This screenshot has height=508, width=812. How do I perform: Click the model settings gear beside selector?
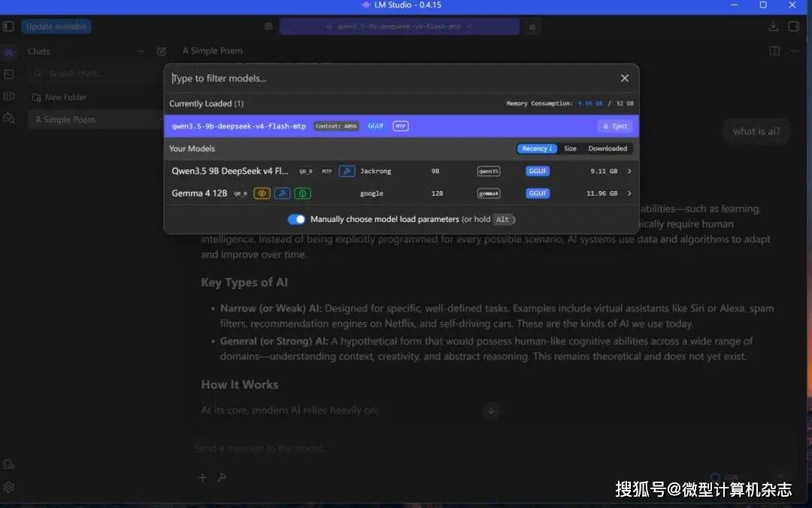click(x=268, y=26)
